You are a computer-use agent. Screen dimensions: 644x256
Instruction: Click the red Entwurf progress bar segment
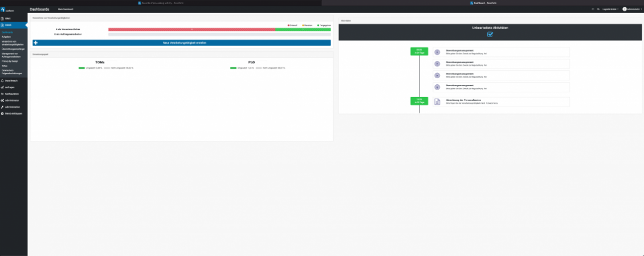[x=191, y=29]
